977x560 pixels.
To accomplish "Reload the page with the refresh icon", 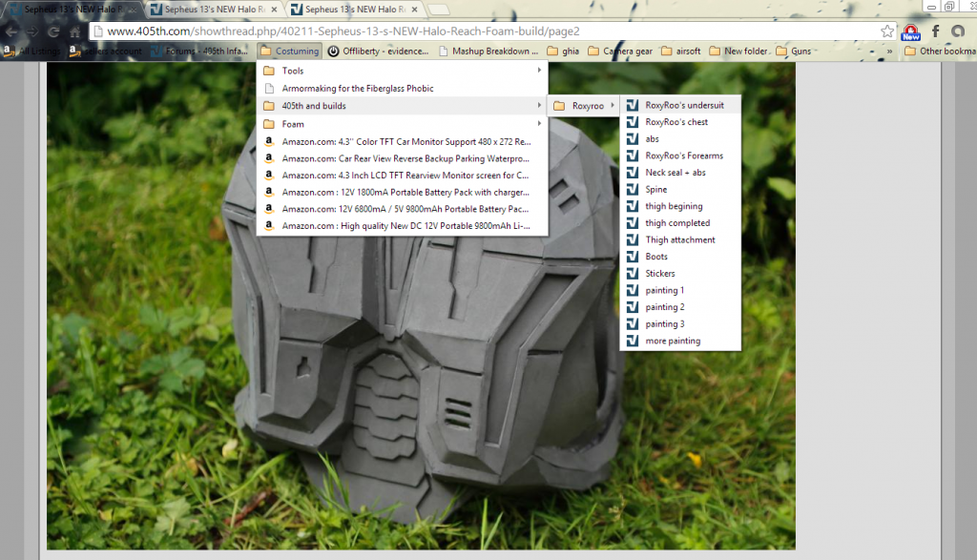I will (x=53, y=31).
